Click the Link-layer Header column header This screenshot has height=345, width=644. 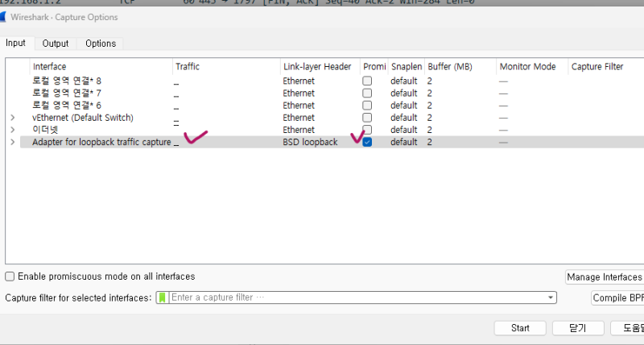tap(320, 67)
